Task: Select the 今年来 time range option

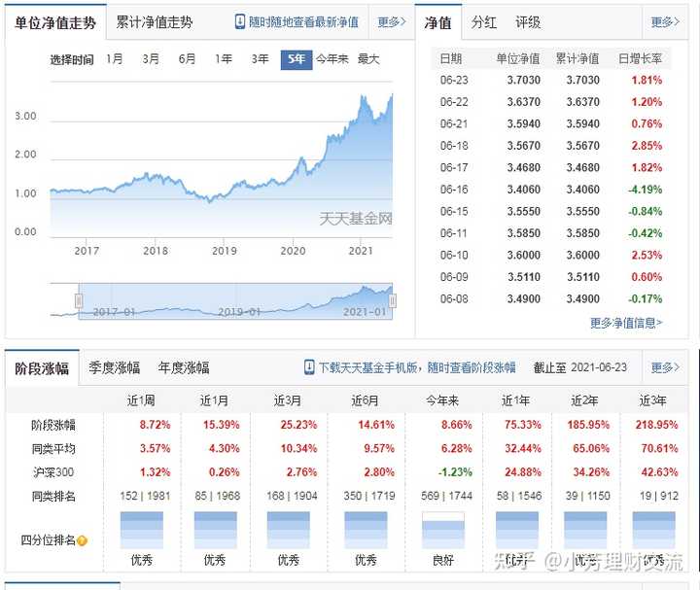Action: [332, 59]
